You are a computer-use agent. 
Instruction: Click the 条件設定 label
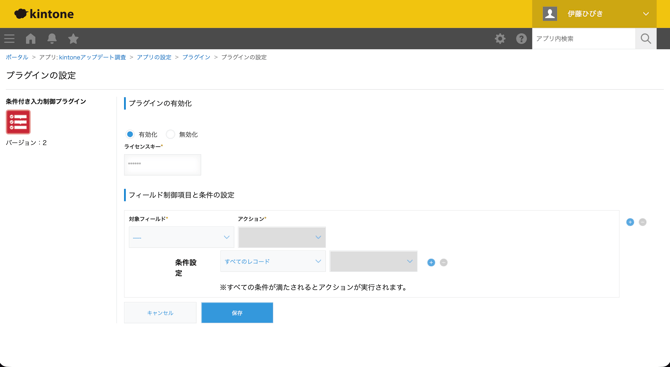coord(186,267)
